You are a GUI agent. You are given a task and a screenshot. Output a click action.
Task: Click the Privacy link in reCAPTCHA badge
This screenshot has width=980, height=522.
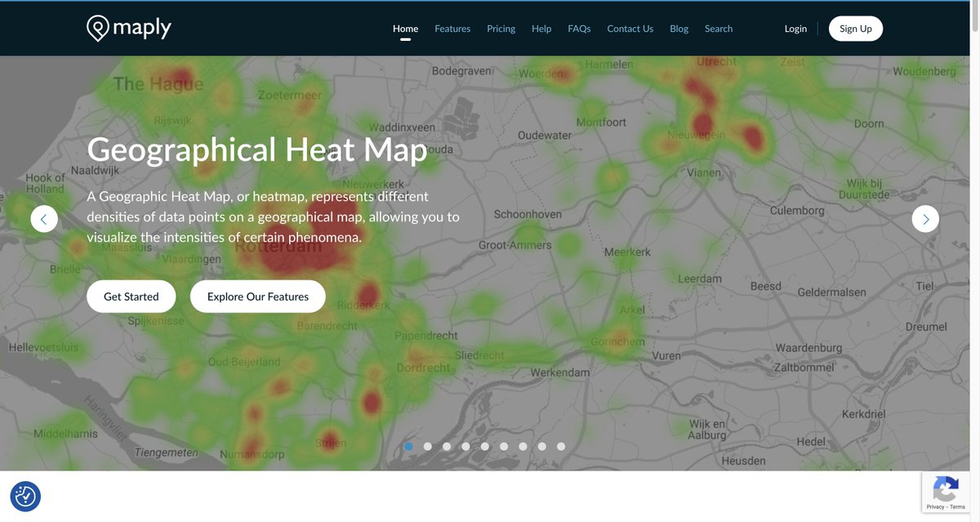pyautogui.click(x=935, y=507)
